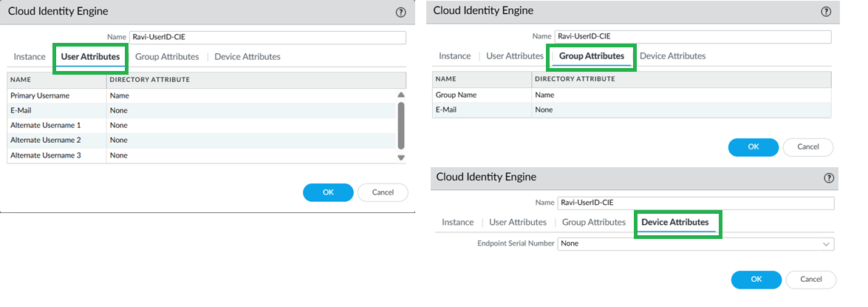The image size is (868, 307).
Task: Click the Group Name directory attribute cell
Action: click(680, 95)
